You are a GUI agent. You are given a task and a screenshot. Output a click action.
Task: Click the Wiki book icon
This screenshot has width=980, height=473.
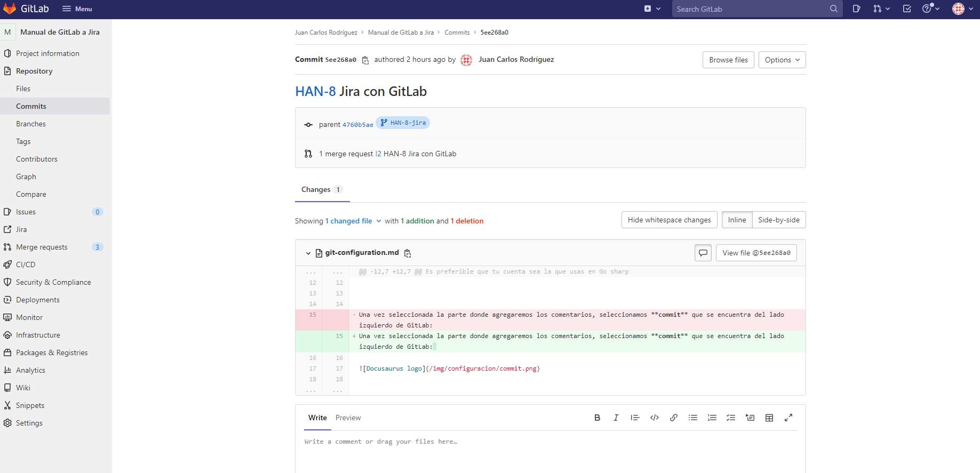pos(7,388)
